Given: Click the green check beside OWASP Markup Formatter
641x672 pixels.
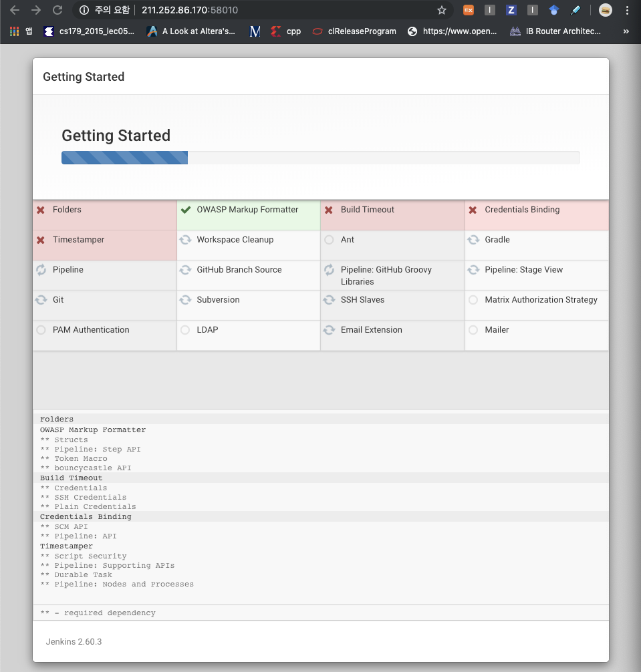Looking at the screenshot, I should pos(186,210).
